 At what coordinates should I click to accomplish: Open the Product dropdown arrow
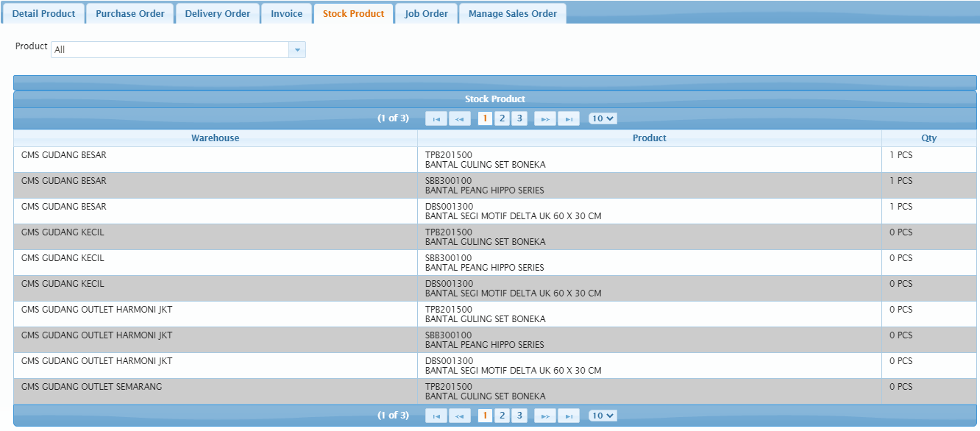click(x=297, y=50)
